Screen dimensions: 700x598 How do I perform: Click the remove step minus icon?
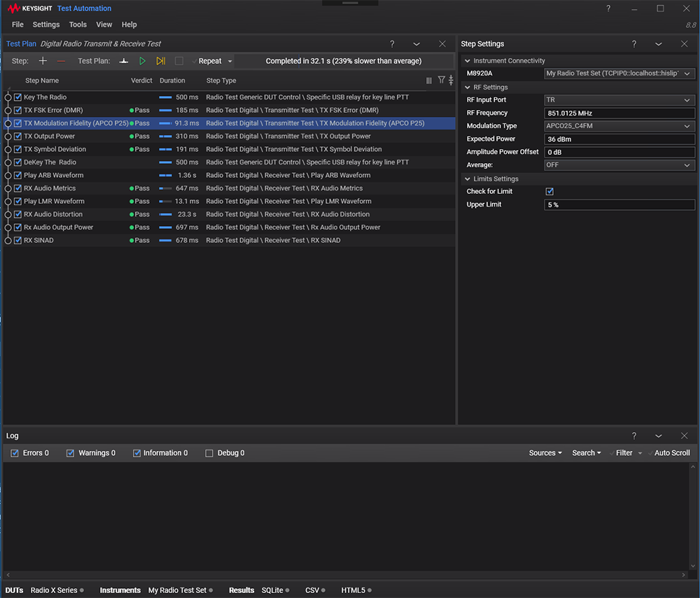click(x=61, y=61)
